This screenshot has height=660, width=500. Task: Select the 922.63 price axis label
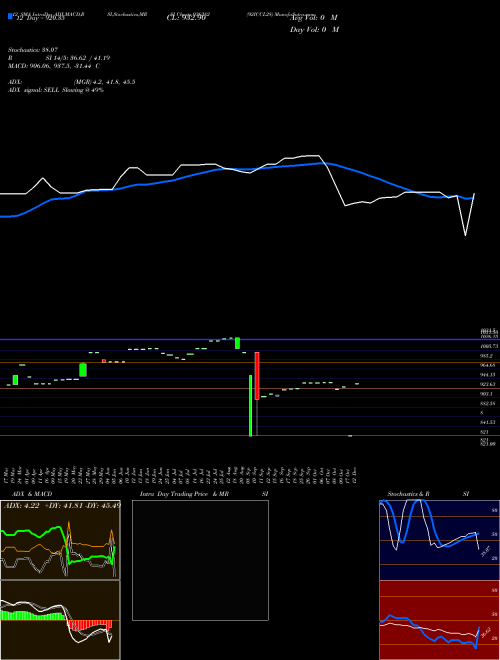(x=488, y=384)
